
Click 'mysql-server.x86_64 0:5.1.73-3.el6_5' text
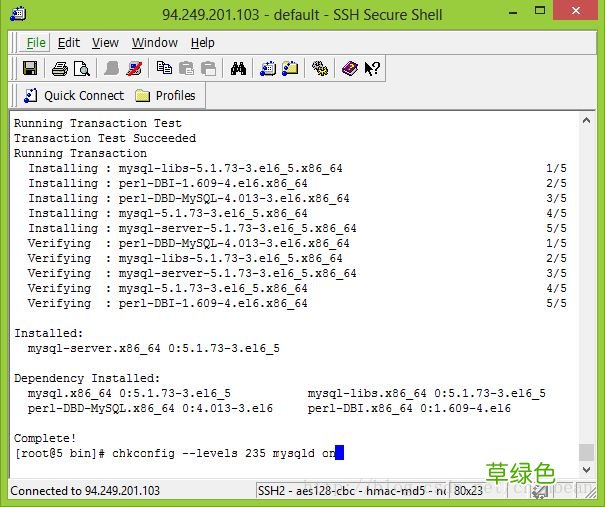pyautogui.click(x=154, y=348)
